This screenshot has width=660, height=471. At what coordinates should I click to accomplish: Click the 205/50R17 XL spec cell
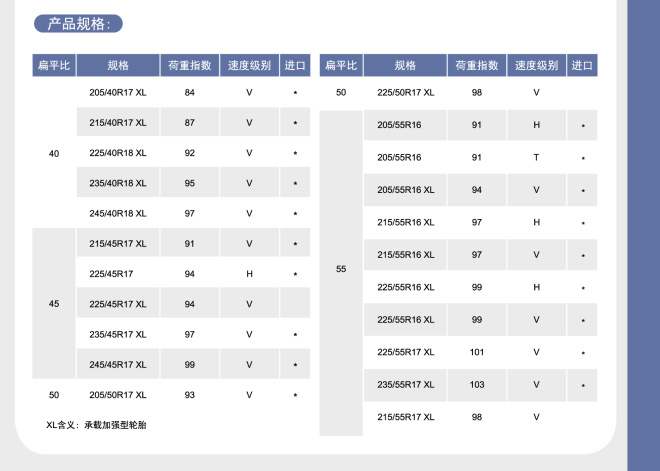tap(118, 395)
